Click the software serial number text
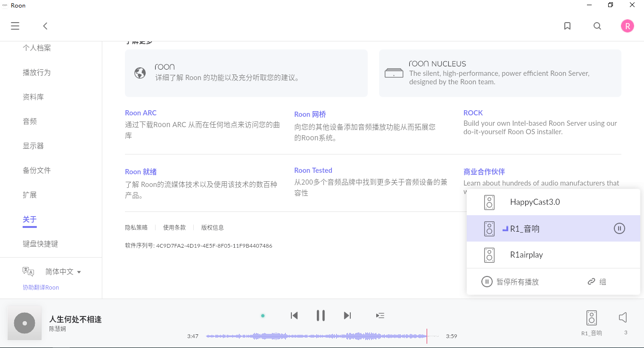Screen dimensions: 644x348 pyautogui.click(x=198, y=246)
